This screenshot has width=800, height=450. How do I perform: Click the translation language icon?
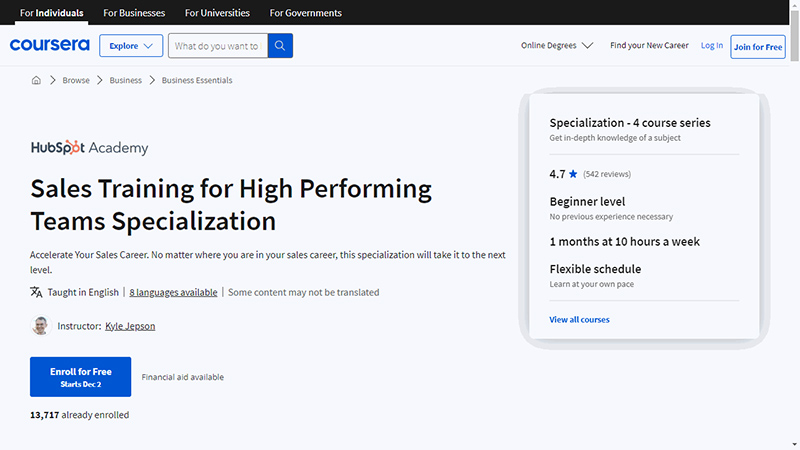coord(37,292)
